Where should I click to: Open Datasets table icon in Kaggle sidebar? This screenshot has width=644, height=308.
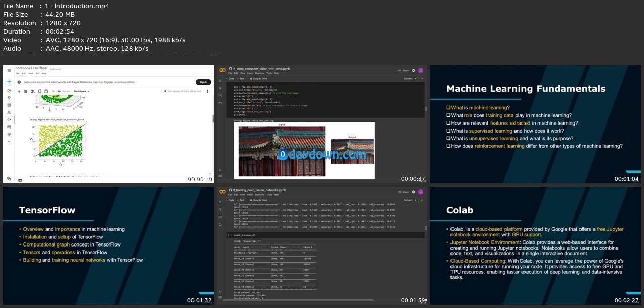(9, 105)
